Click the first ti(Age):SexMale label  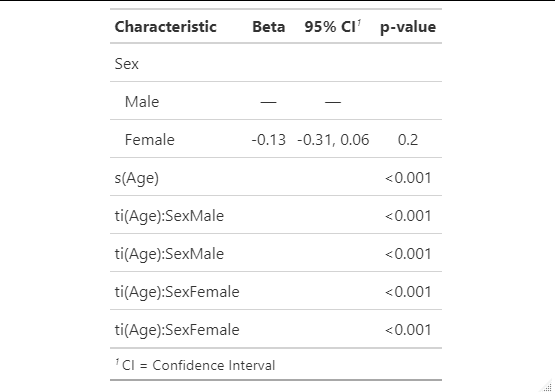[169, 216]
